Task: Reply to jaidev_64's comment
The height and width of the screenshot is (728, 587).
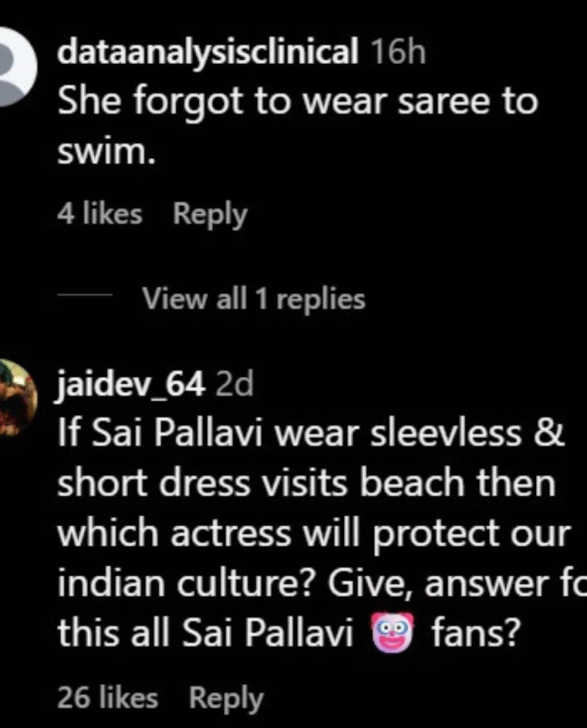Action: [x=226, y=698]
